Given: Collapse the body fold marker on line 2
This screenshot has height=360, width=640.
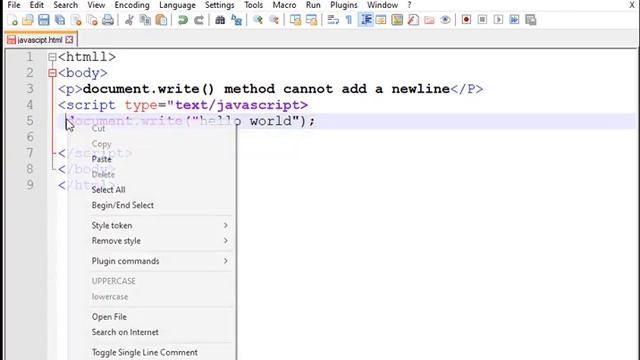Looking at the screenshot, I should (52, 73).
